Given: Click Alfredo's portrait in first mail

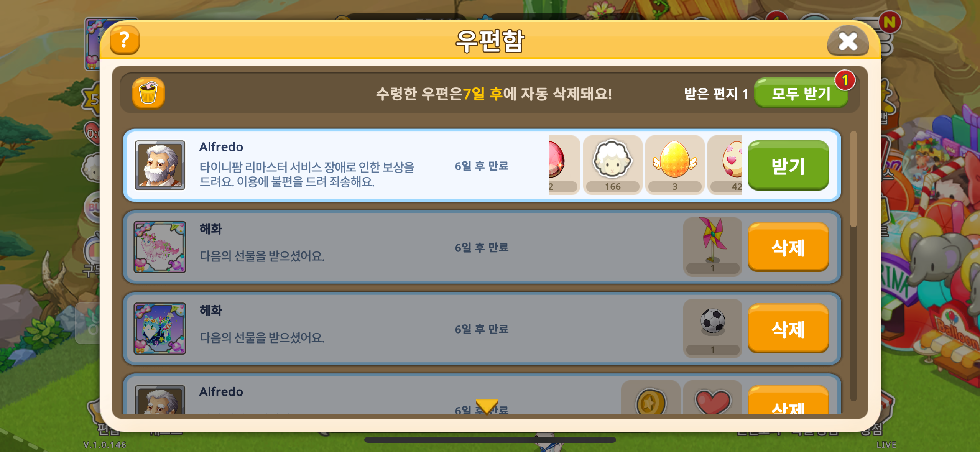Looking at the screenshot, I should tap(160, 165).
